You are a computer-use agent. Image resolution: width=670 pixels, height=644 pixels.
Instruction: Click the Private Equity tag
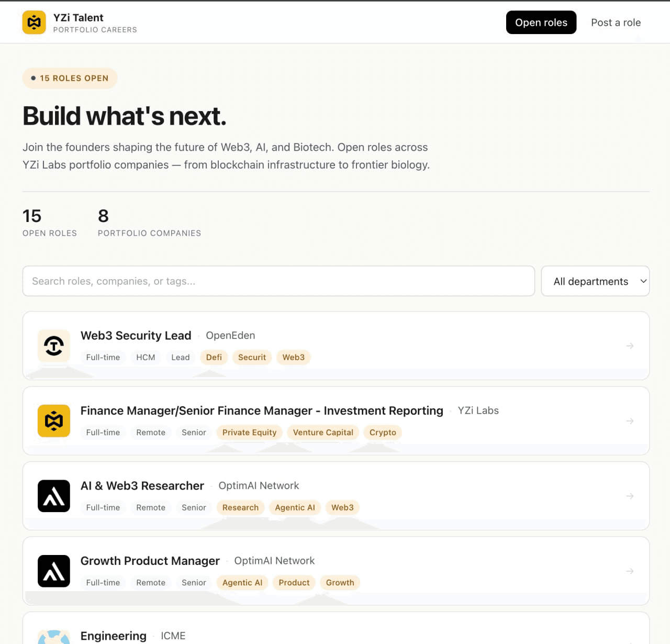tap(249, 432)
